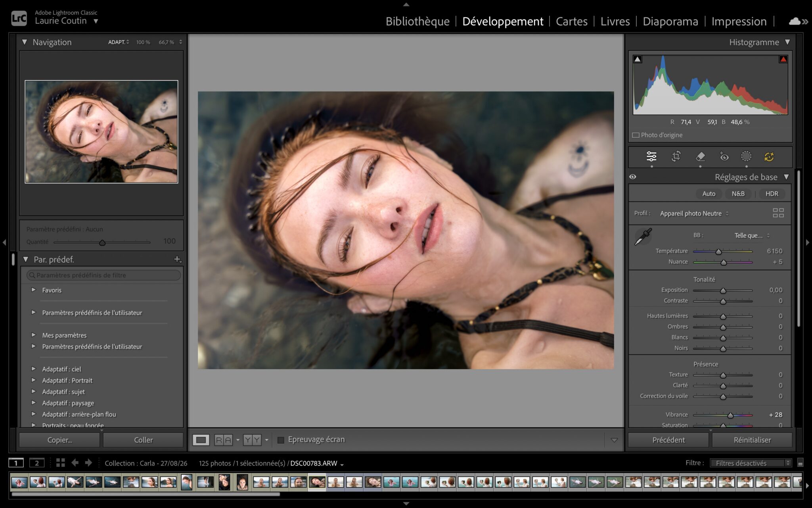
Task: Select the Crop overlay tool
Action: point(676,156)
